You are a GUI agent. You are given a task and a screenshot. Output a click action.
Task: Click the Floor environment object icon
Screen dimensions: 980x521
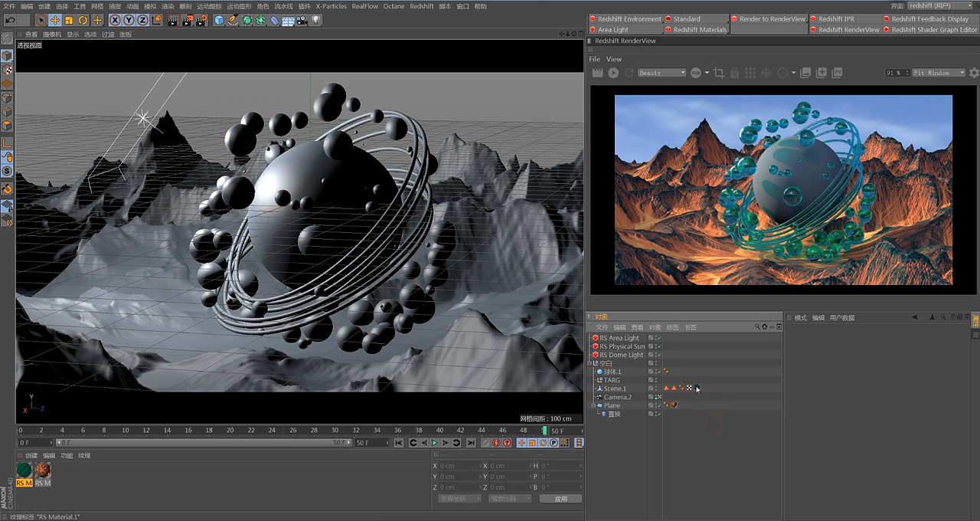click(288, 20)
